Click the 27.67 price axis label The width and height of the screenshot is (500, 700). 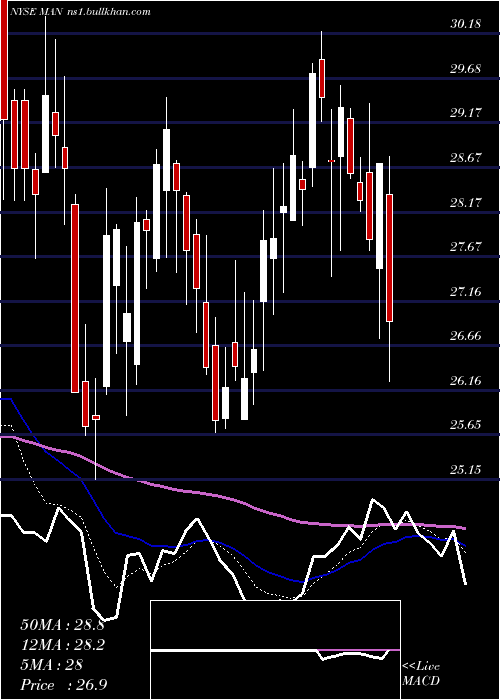[466, 247]
